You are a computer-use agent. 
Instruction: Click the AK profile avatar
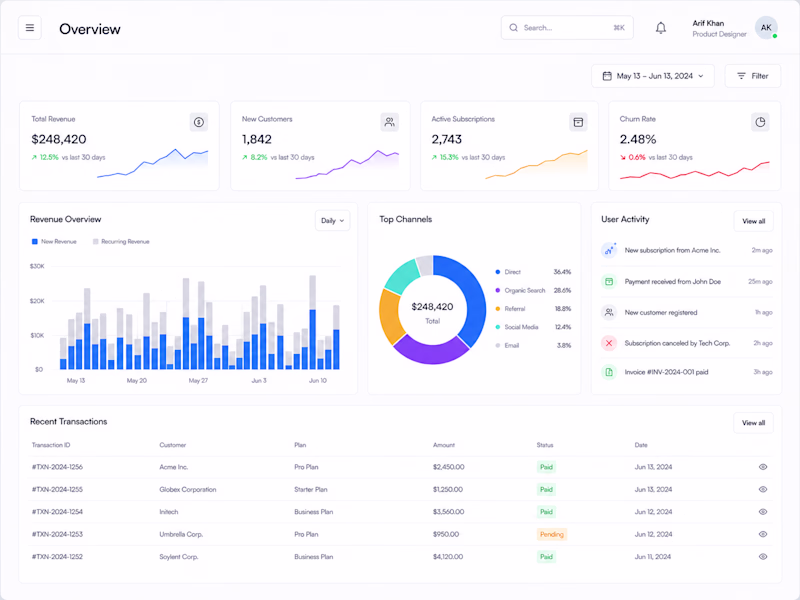click(x=766, y=28)
